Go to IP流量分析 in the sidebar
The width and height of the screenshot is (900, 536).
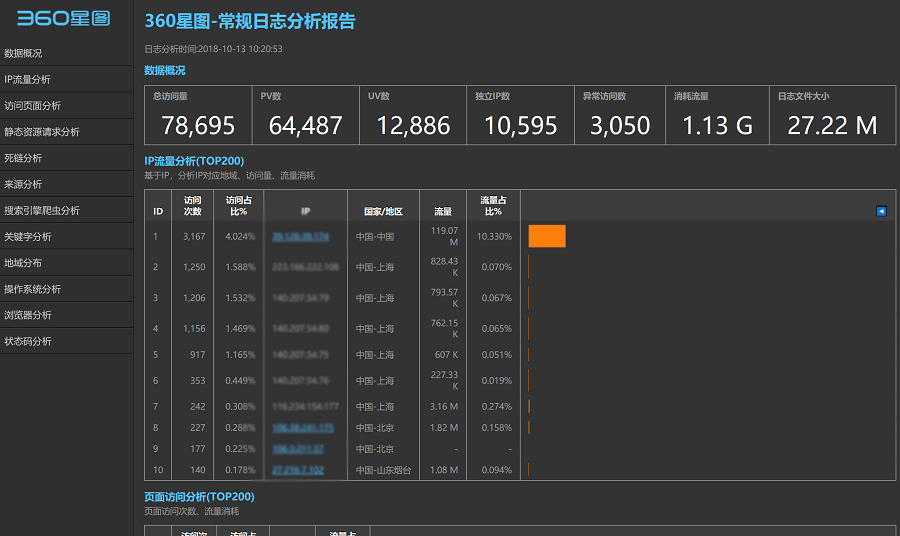click(x=28, y=79)
